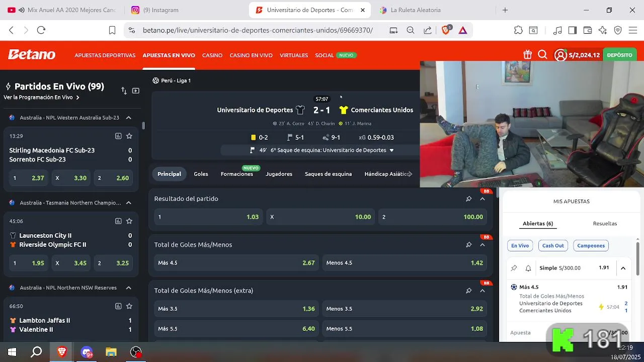The image size is (644, 362).
Task: Open Ver la Programación En Vivo link
Action: pos(41,98)
